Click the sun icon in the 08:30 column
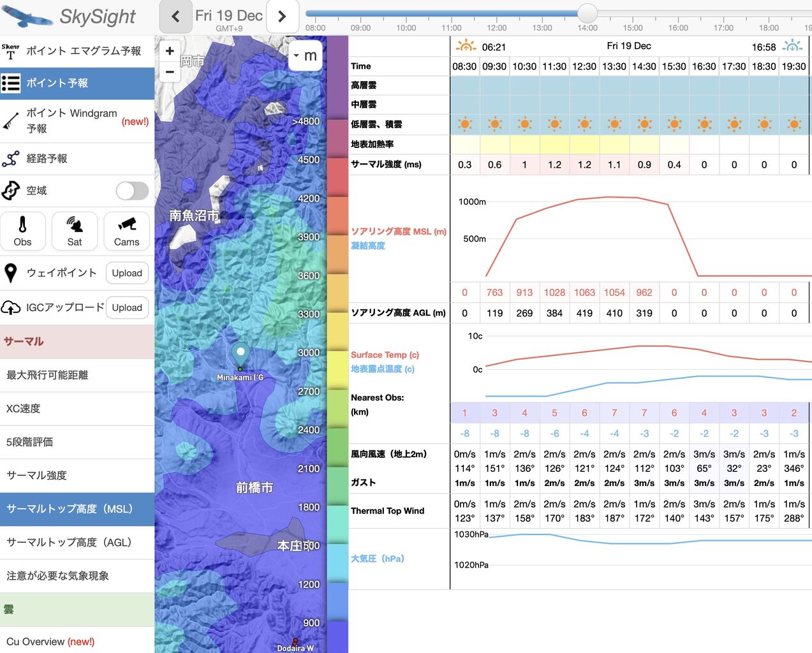812x653 pixels. 465,124
